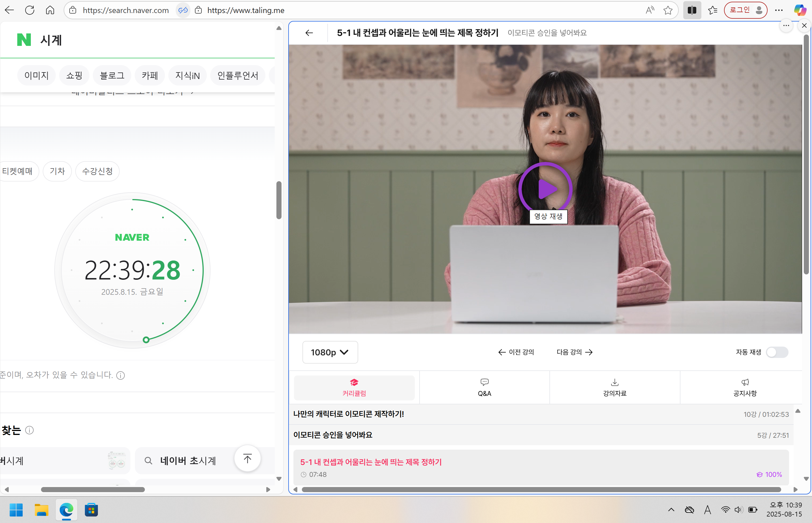The image size is (812, 523).
Task: Toggle the linked tabs icon in address bar
Action: point(183,10)
